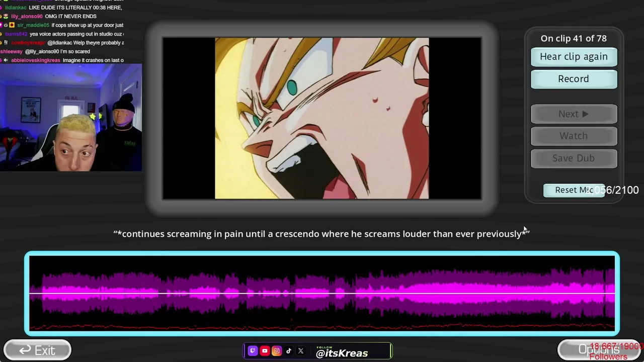This screenshot has height=362, width=644.
Task: Click lily_alonso90's "OMG IT NEVER ENDS" chat message
Action: click(x=53, y=17)
